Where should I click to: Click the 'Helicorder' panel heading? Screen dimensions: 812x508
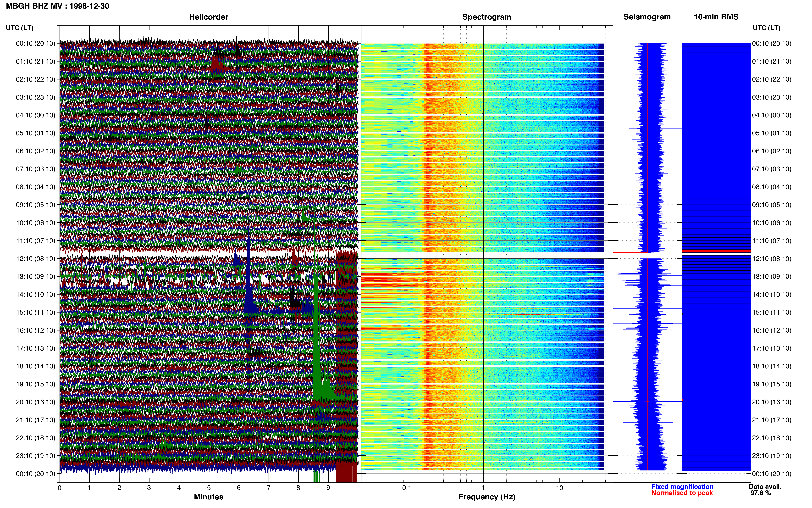tap(209, 17)
